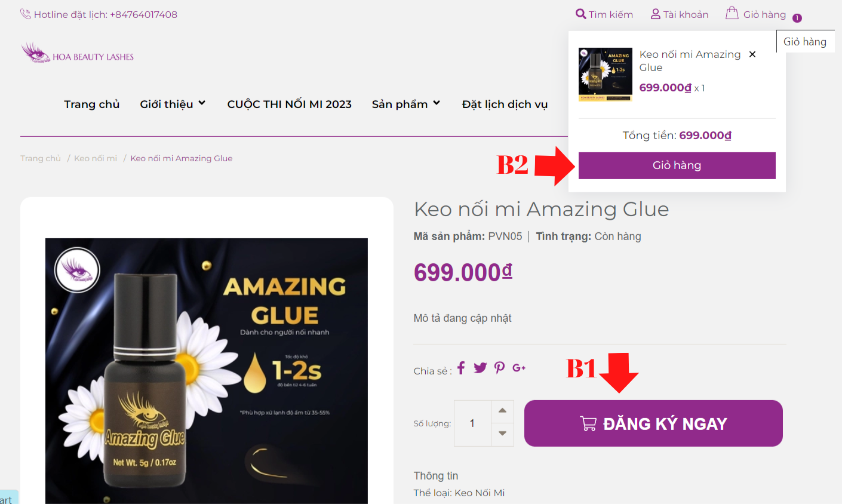Click the purple Giỏ hàng button
The image size is (842, 504).
tap(677, 165)
